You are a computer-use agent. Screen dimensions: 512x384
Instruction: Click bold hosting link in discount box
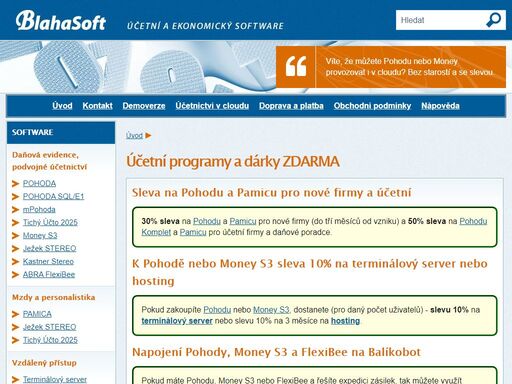[345, 321]
